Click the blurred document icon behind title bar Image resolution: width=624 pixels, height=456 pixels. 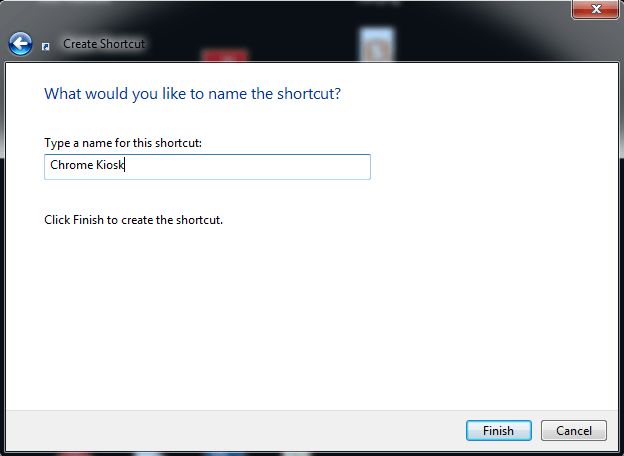[x=374, y=45]
